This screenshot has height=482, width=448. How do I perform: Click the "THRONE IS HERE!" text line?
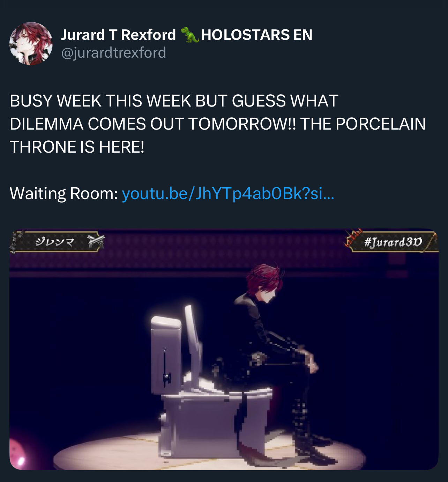pyautogui.click(x=77, y=147)
